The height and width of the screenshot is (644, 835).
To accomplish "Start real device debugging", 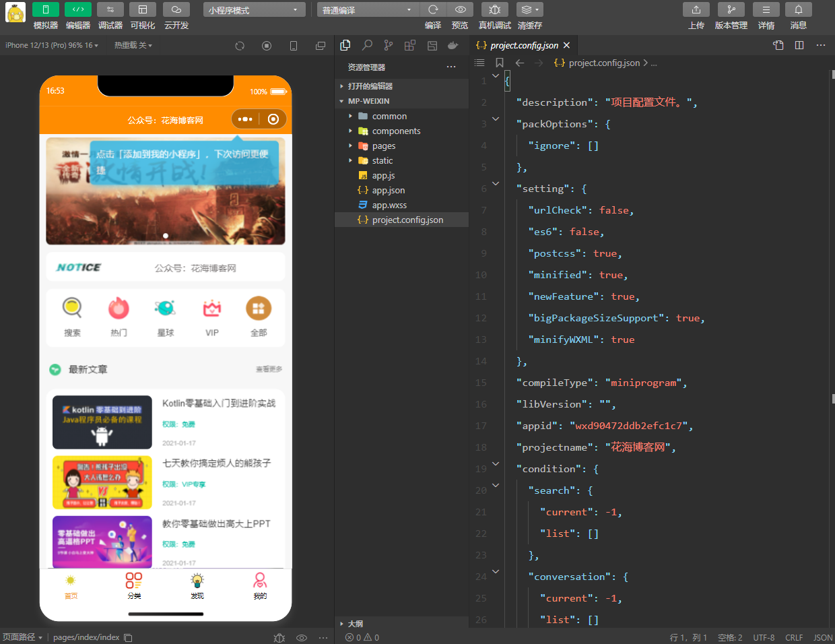I will (x=495, y=9).
